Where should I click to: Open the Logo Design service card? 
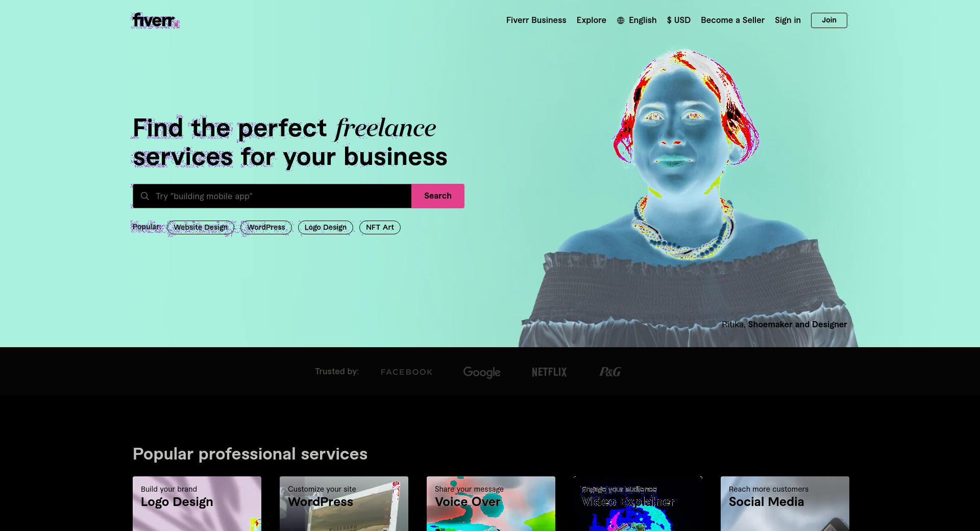pos(197,503)
